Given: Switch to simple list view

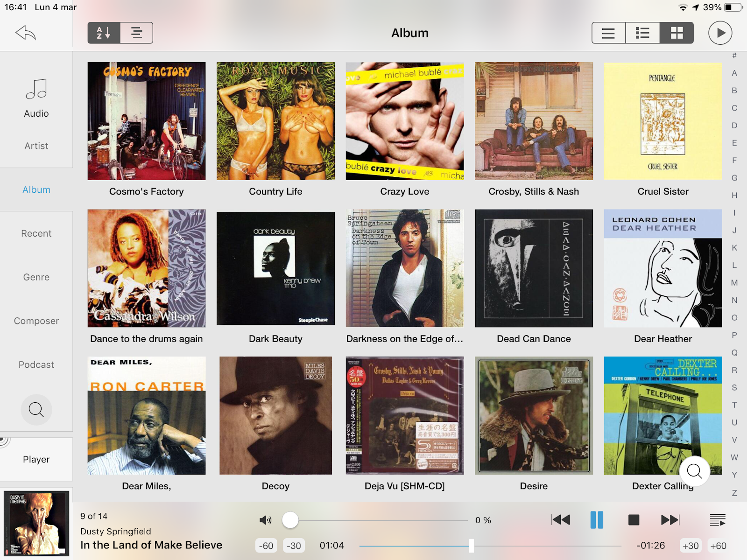Looking at the screenshot, I should tap(608, 33).
